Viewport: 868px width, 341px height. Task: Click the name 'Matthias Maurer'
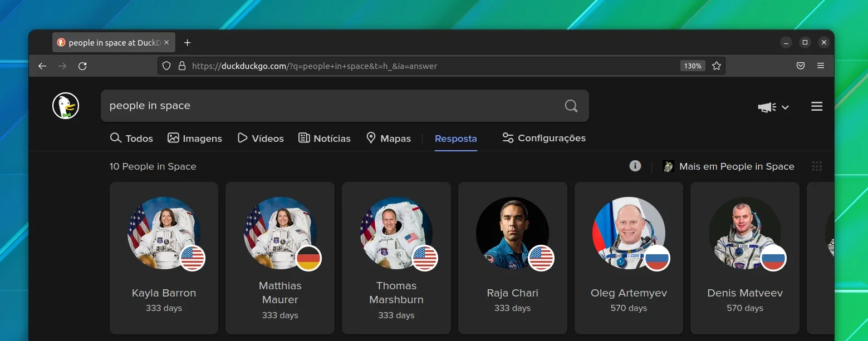[280, 293]
